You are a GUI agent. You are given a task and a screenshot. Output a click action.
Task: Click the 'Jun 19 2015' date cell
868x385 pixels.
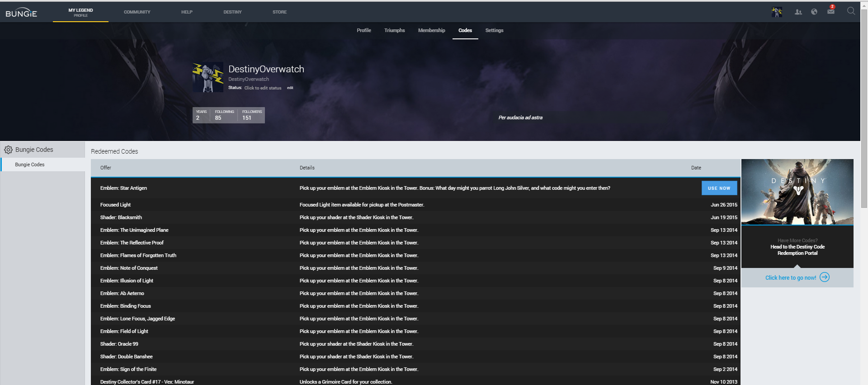click(724, 217)
